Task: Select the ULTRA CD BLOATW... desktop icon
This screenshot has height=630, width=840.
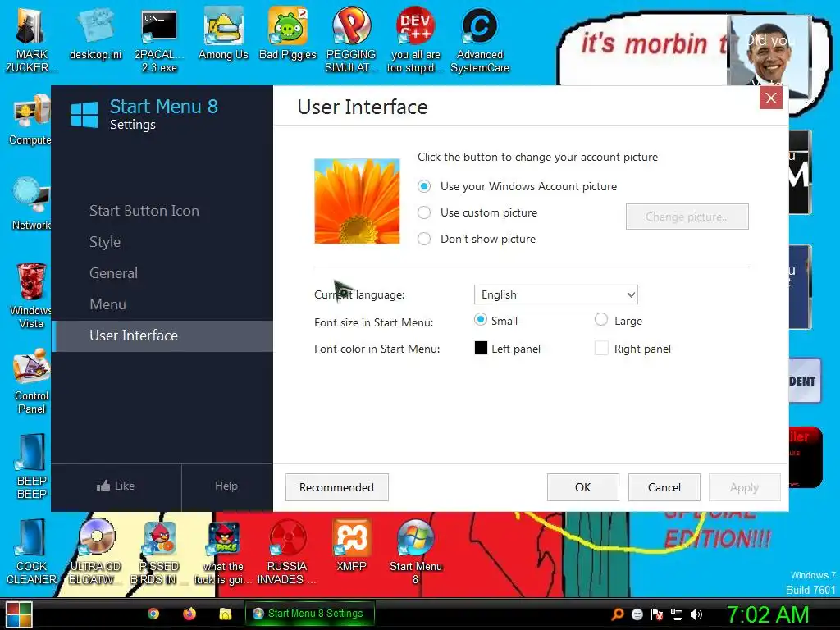Action: 95,552
